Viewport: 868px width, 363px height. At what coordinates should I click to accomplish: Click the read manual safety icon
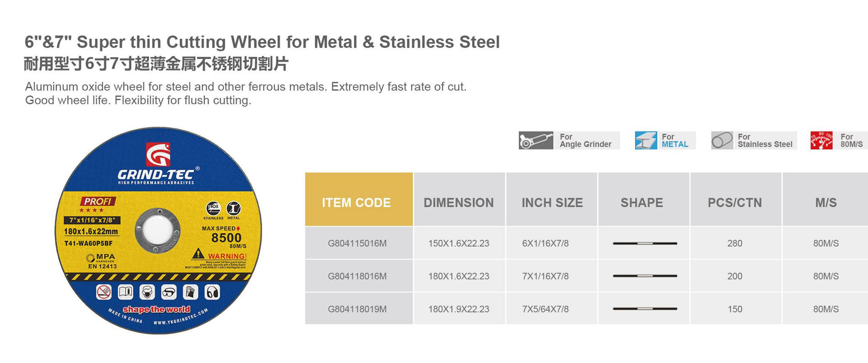pyautogui.click(x=125, y=292)
